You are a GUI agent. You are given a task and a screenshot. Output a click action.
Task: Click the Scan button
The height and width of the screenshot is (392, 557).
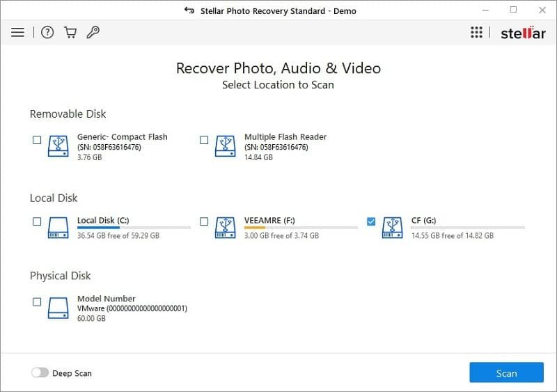click(x=506, y=373)
